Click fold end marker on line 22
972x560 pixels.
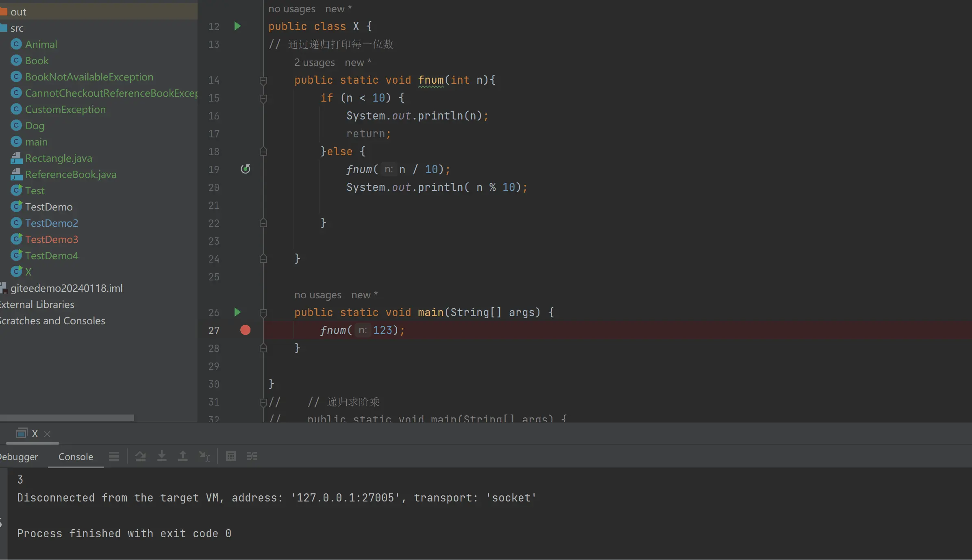point(263,223)
